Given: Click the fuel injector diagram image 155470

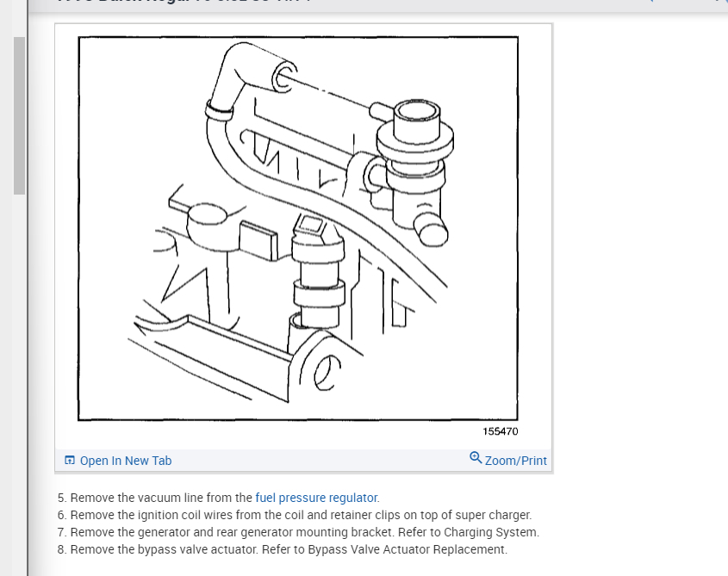Looking at the screenshot, I should pos(298,228).
